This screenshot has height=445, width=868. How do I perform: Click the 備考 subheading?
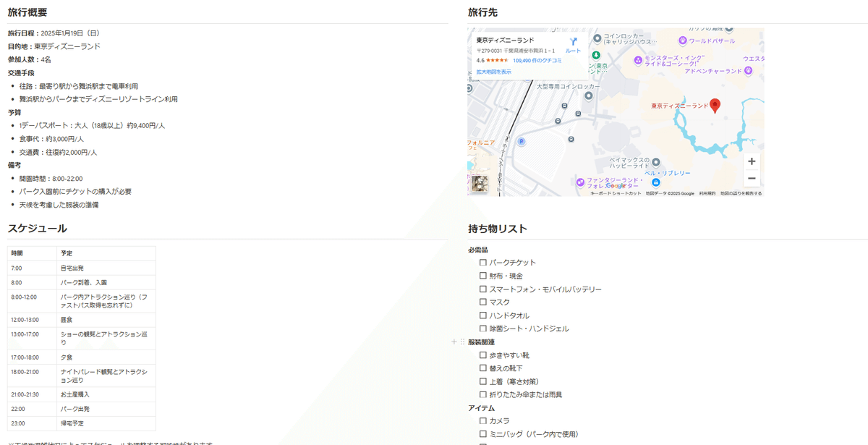point(14,166)
